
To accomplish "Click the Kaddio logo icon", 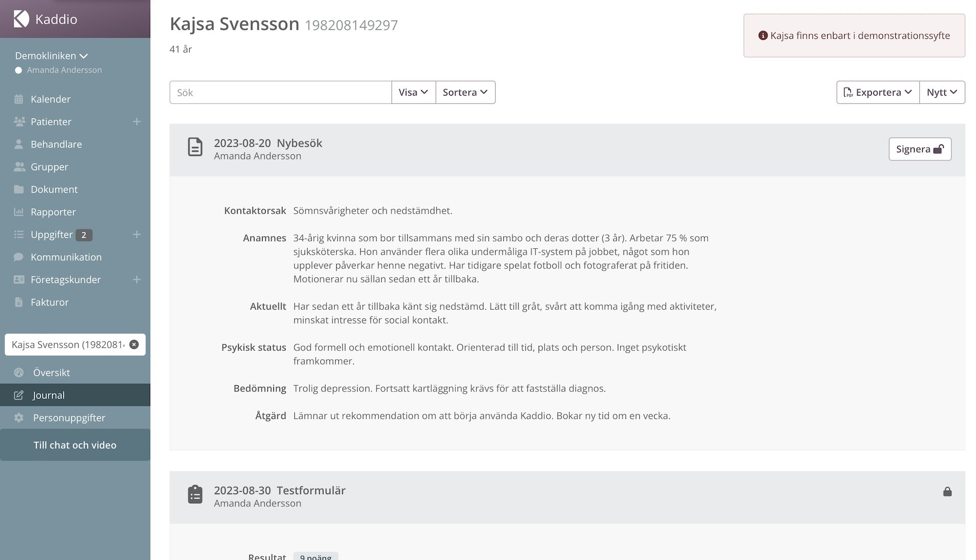I will [x=21, y=19].
